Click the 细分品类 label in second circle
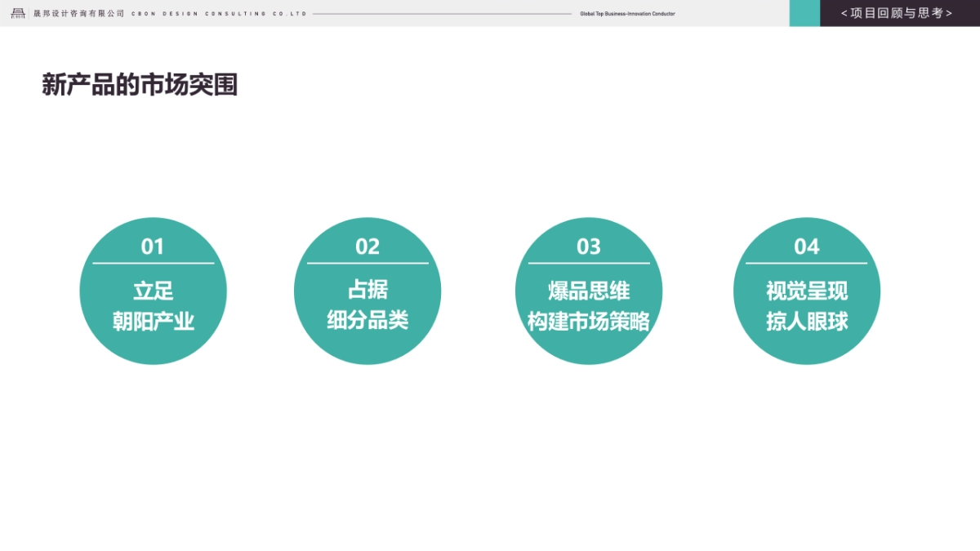Image resolution: width=980 pixels, height=551 pixels. 367,320
